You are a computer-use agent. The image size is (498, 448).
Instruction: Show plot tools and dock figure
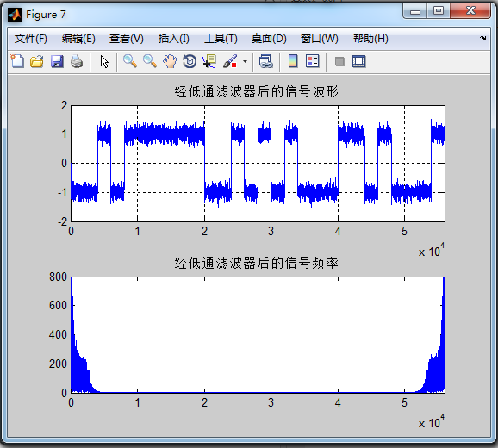point(359,61)
